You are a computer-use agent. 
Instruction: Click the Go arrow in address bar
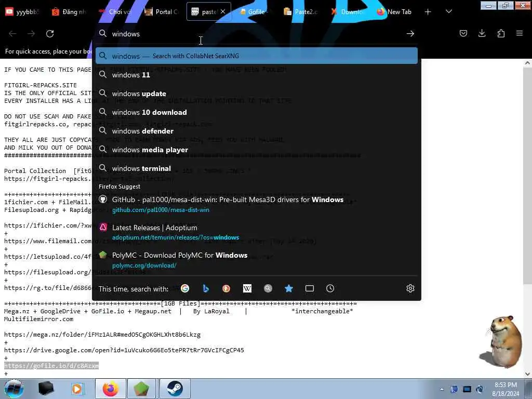click(410, 34)
